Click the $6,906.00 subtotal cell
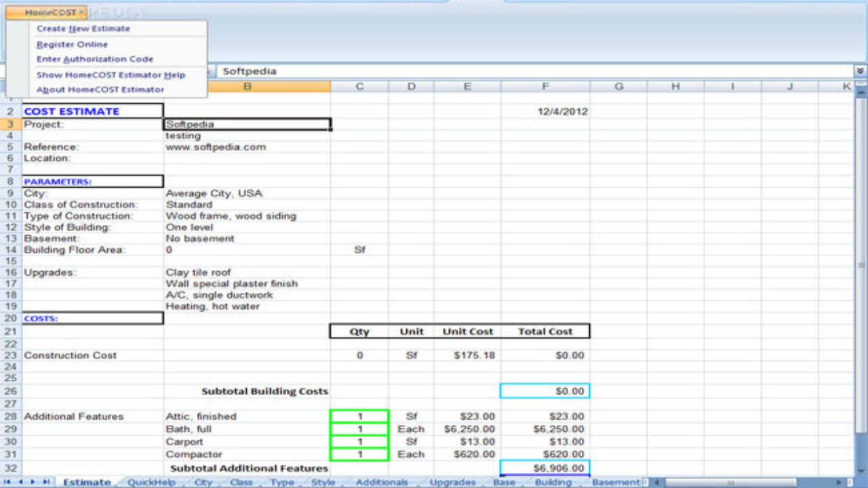Viewport: 868px width, 488px height. click(x=545, y=468)
